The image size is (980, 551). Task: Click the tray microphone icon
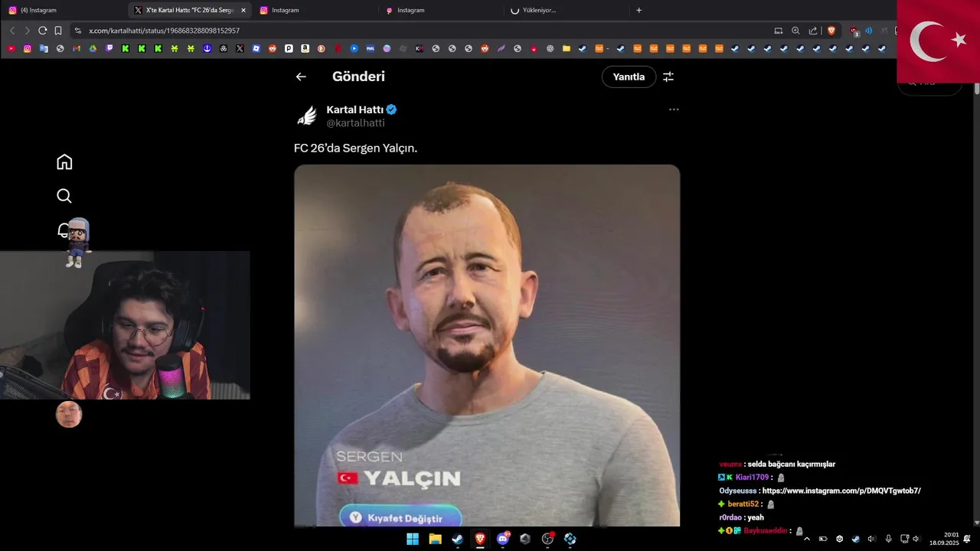coord(888,539)
